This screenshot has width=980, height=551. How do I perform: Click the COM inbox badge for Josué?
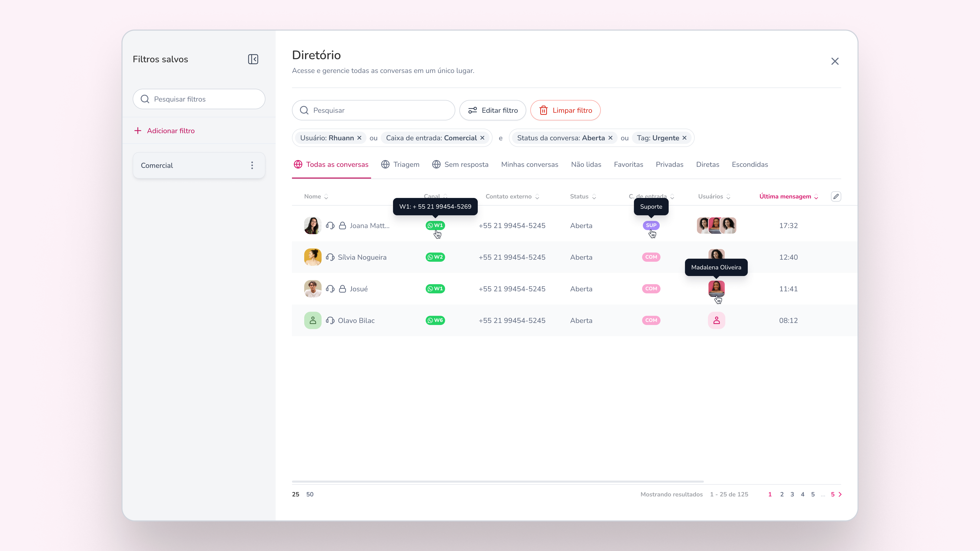tap(651, 289)
